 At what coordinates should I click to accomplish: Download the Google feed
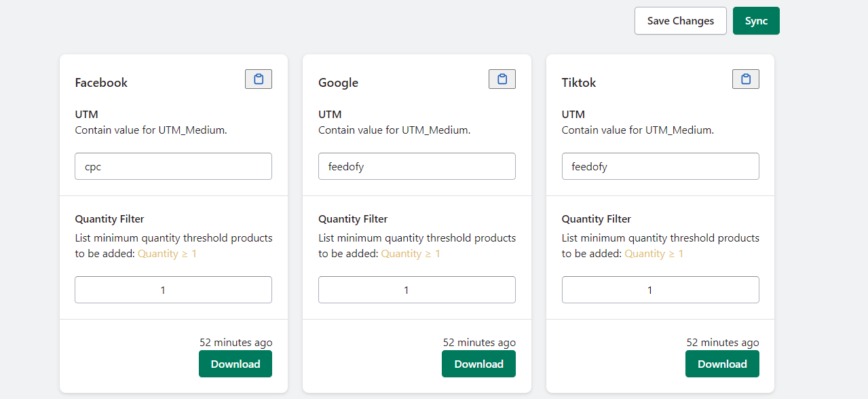[478, 364]
